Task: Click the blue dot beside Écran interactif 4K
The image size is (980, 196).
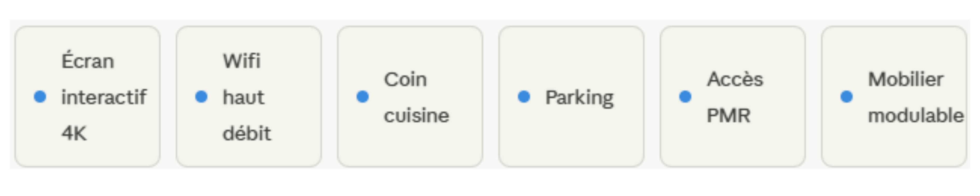Action: click(x=40, y=97)
